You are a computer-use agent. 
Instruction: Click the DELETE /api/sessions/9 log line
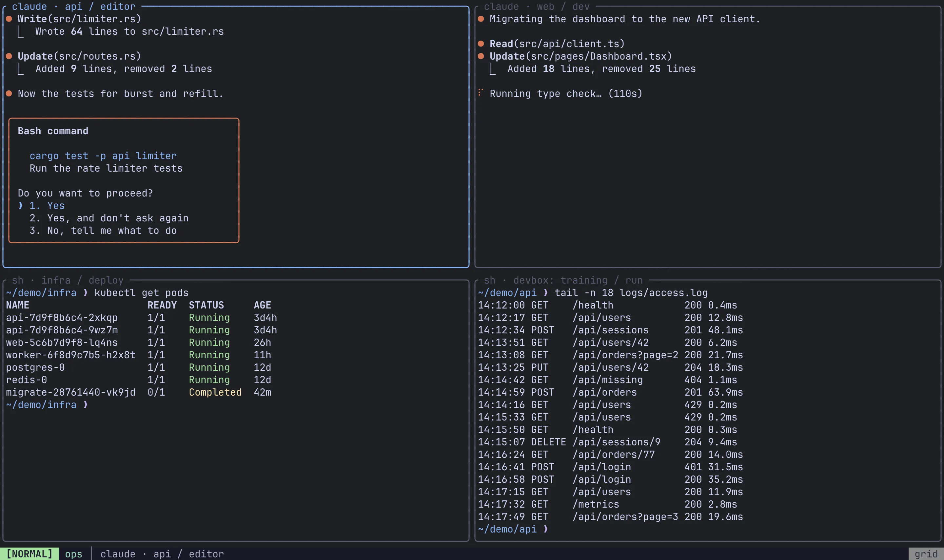tap(608, 442)
